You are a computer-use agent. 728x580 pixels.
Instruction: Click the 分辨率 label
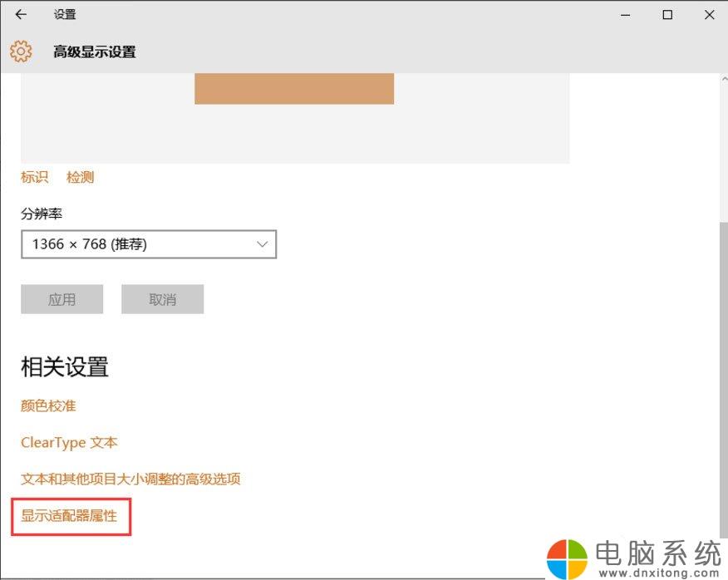pos(42,214)
